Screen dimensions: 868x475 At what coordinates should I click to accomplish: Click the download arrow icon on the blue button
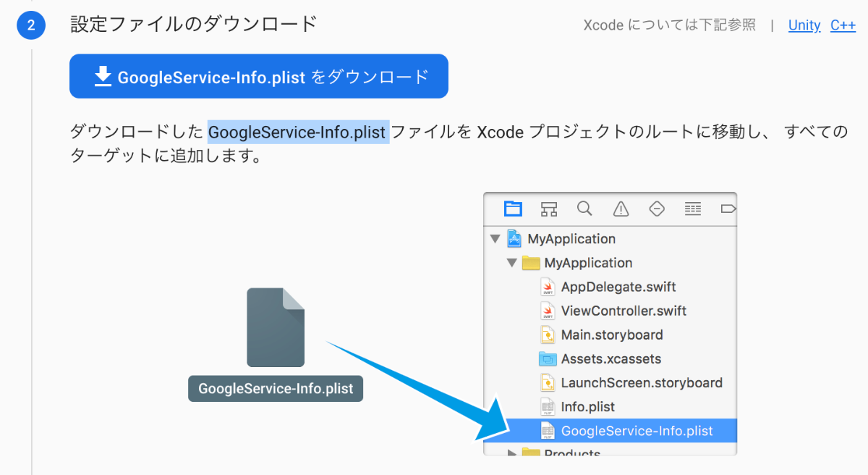pos(103,75)
